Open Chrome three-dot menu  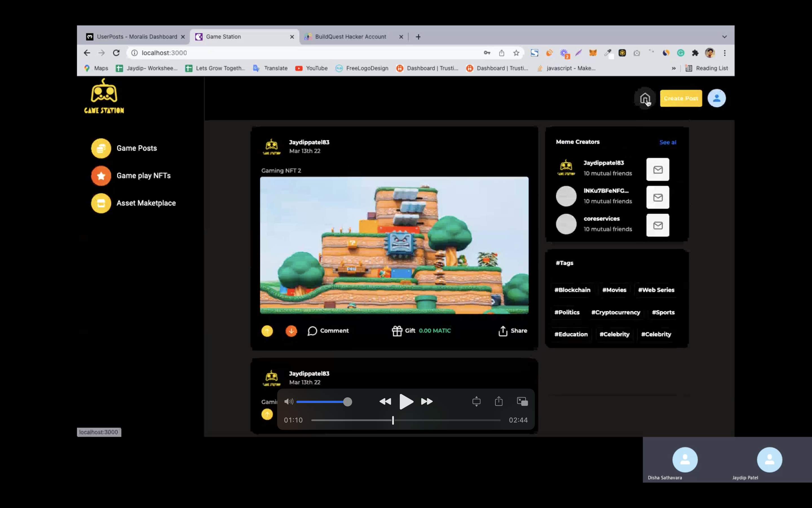[x=725, y=53]
